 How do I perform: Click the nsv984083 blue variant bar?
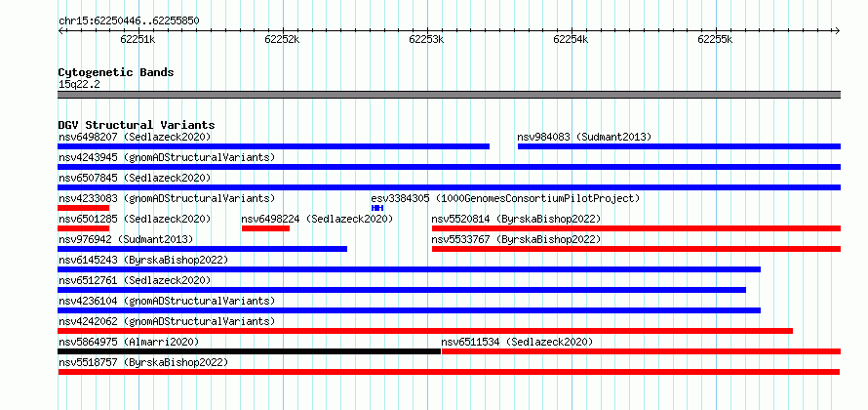click(679, 146)
